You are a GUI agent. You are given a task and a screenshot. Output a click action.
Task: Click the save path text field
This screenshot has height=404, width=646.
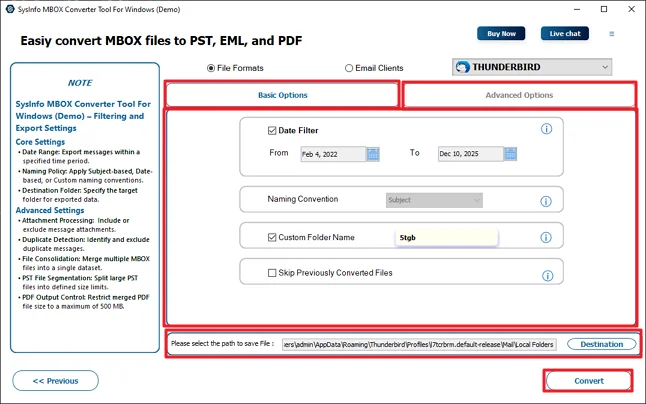[x=419, y=345]
